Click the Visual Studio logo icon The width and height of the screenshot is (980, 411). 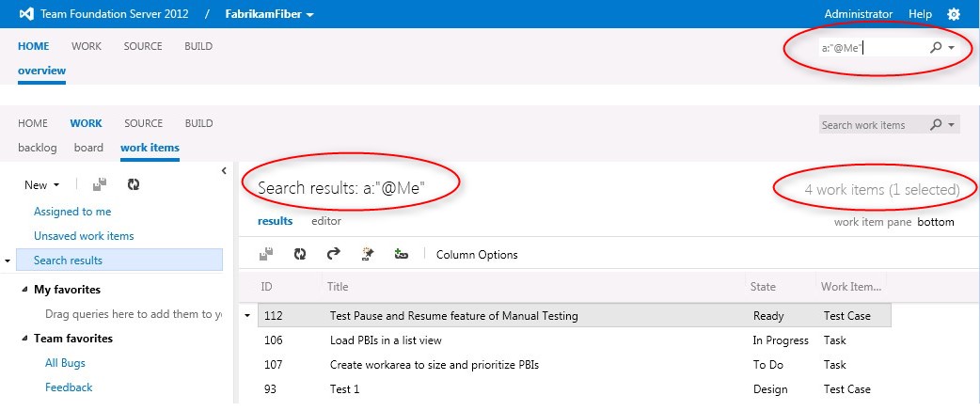(x=26, y=14)
